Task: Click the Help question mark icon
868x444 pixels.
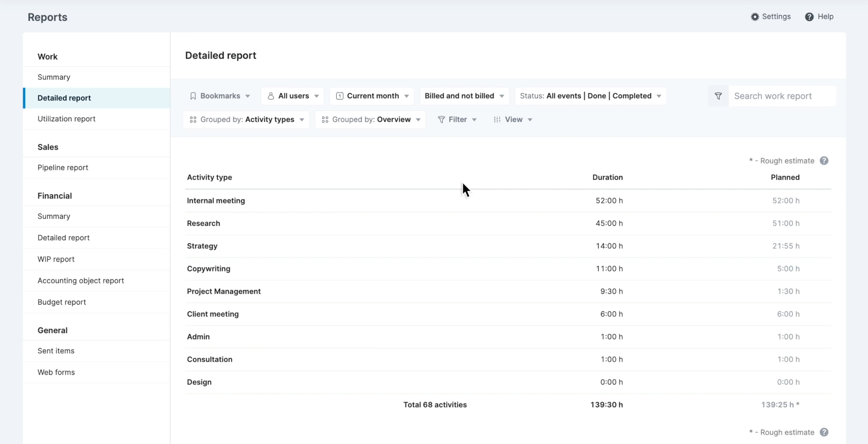Action: (809, 17)
